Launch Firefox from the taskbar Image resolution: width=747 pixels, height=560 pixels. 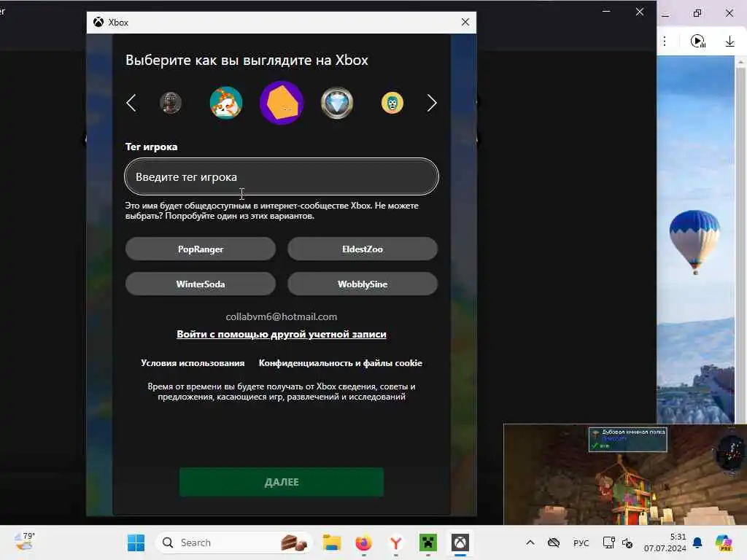pos(364,542)
